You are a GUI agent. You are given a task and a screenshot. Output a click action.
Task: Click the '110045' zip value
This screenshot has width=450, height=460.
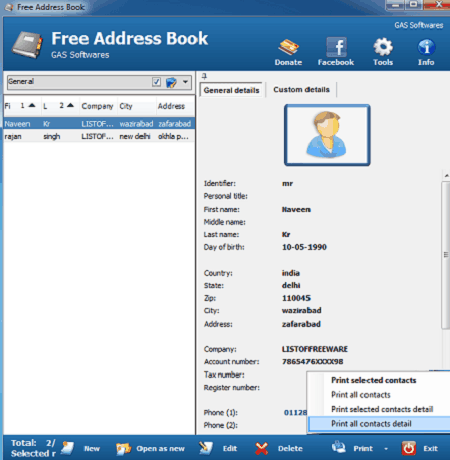coord(296,298)
